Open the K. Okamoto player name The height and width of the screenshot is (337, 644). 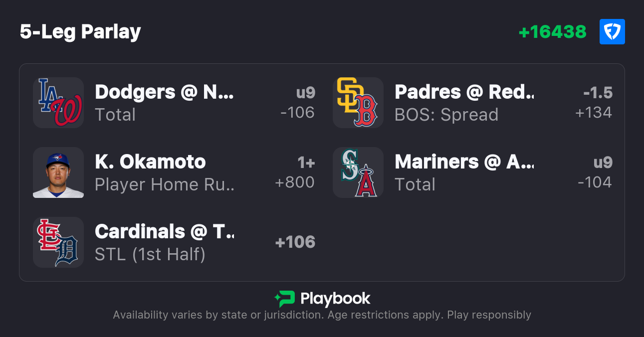150,162
